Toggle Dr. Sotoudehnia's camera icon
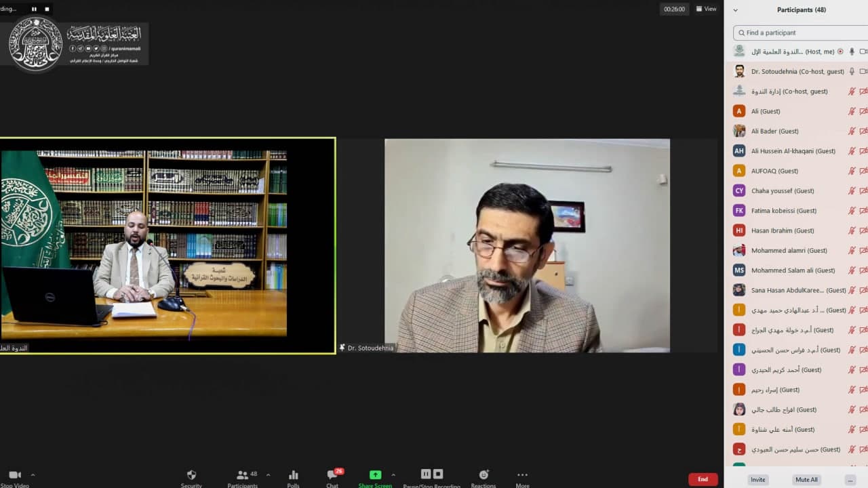Screen dimensions: 868x488 (x=863, y=71)
